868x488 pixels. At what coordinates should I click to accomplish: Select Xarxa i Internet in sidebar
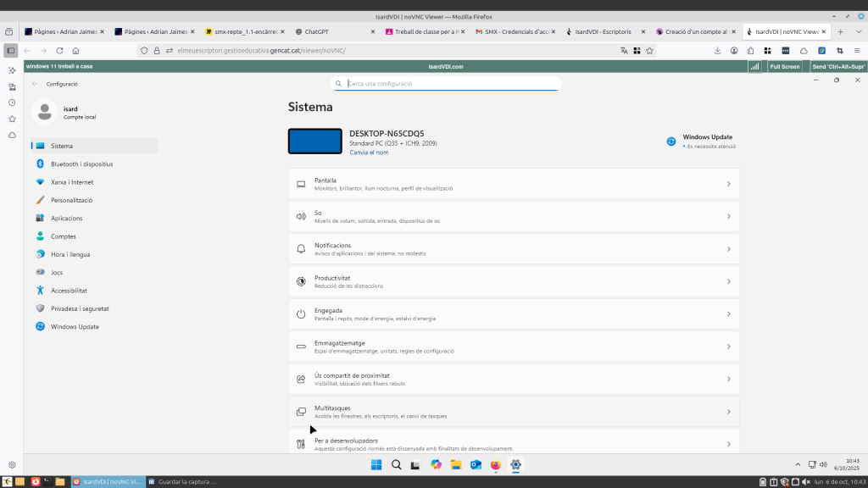(x=71, y=182)
